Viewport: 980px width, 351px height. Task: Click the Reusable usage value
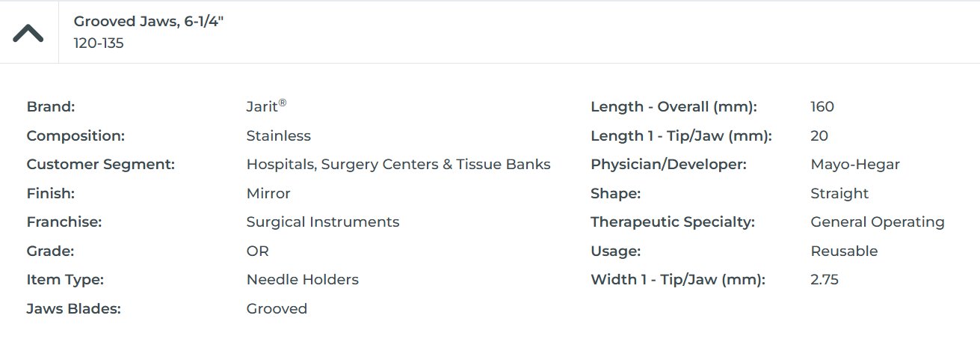[844, 251]
